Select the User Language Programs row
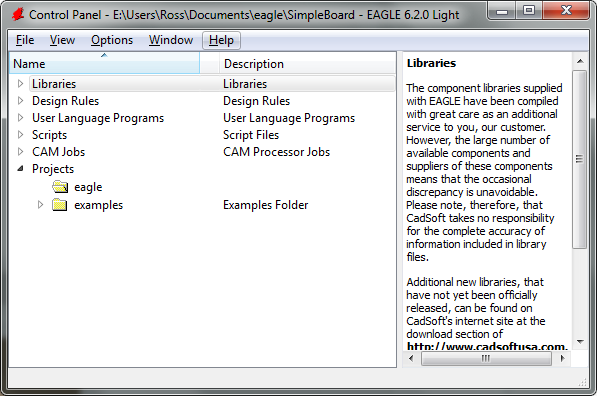The image size is (597, 396). [212, 118]
